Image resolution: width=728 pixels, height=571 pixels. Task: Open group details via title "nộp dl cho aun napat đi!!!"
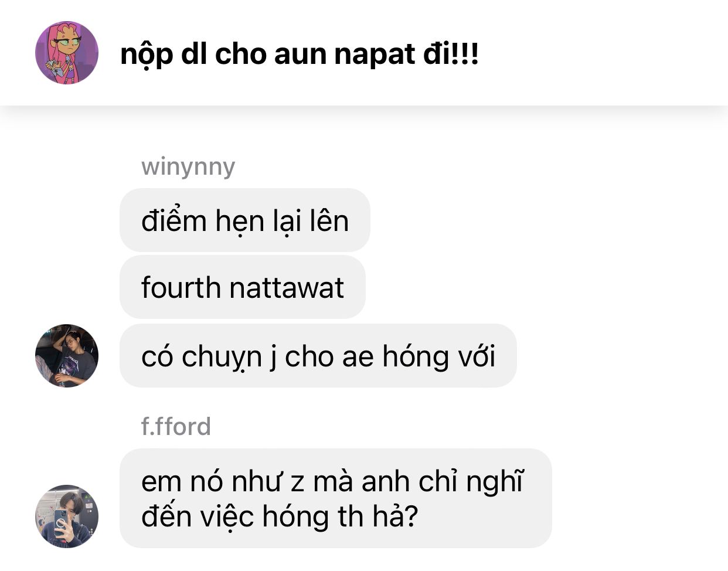tap(300, 54)
